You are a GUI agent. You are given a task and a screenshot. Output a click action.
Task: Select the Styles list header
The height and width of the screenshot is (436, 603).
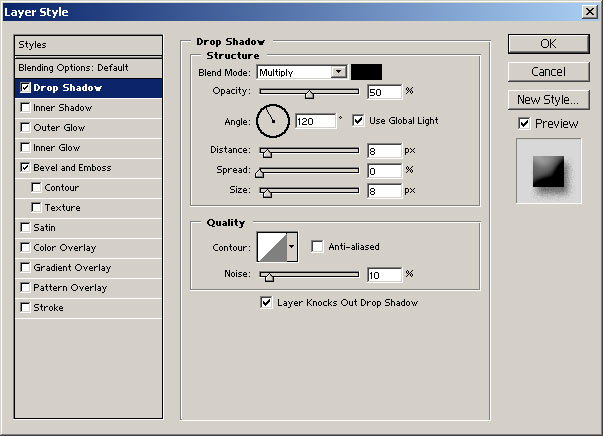tap(88, 45)
